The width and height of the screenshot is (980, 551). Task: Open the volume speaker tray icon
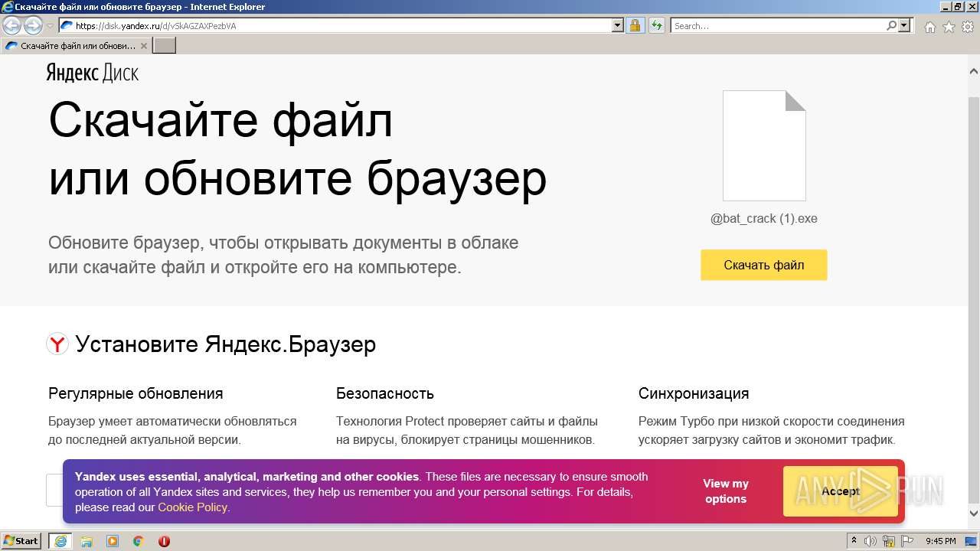(871, 541)
